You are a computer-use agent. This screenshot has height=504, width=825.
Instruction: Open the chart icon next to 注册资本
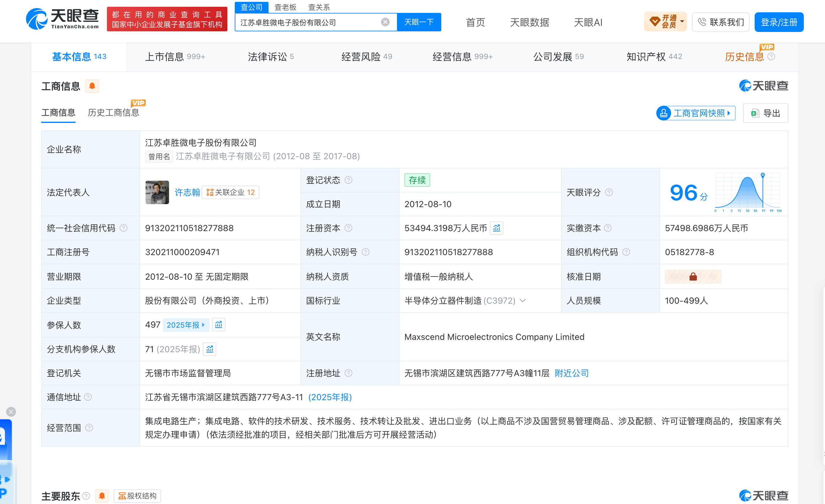coord(496,228)
